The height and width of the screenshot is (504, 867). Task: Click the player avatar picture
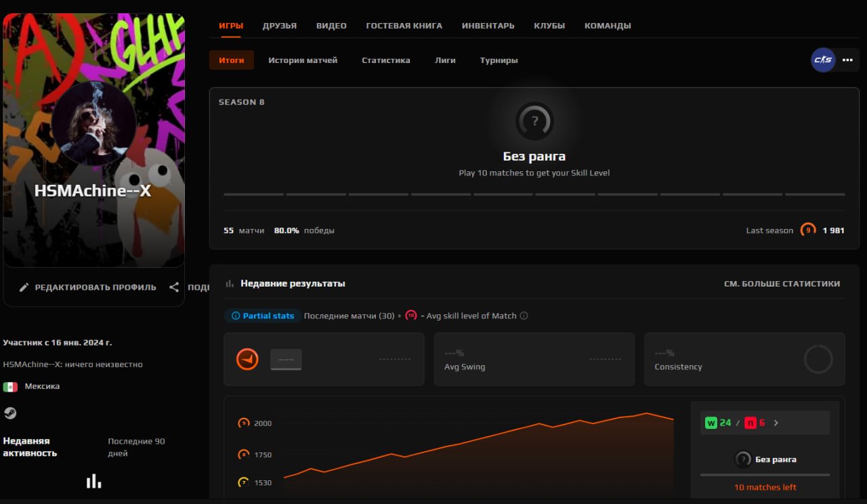coord(93,123)
